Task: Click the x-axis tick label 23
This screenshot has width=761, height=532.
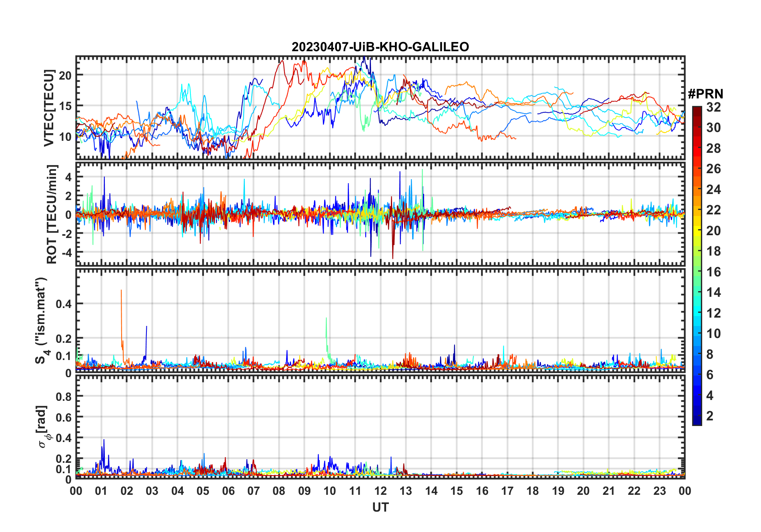Action: point(659,491)
